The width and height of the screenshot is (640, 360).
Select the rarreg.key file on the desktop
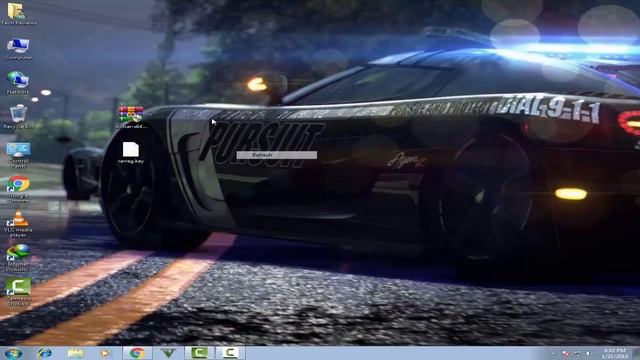(131, 153)
